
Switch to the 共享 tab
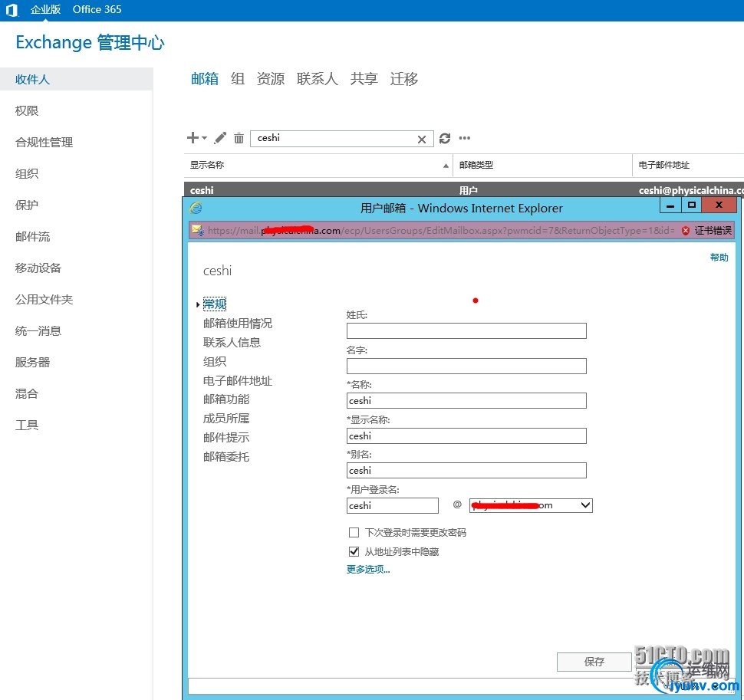pyautogui.click(x=364, y=79)
